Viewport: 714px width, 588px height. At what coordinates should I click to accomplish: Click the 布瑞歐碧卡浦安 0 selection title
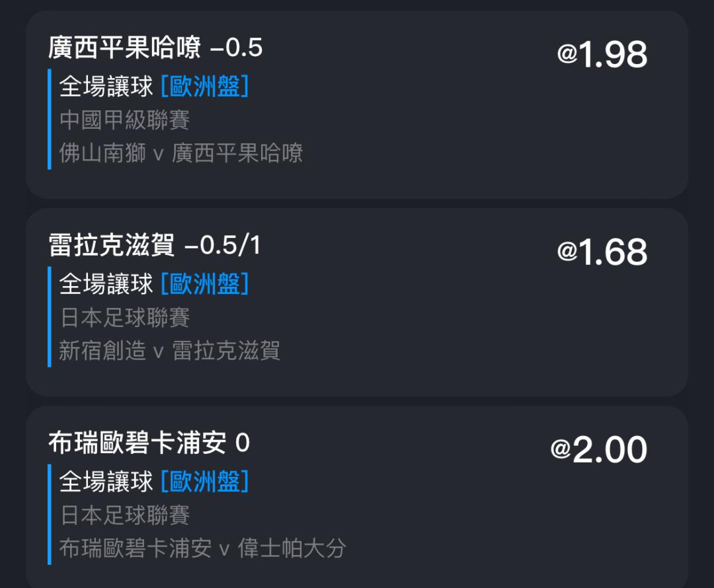coord(149,443)
